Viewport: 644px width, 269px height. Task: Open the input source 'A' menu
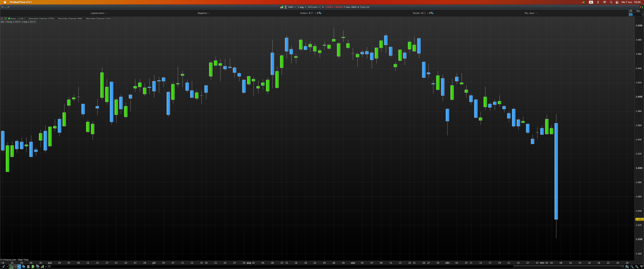click(x=591, y=2)
